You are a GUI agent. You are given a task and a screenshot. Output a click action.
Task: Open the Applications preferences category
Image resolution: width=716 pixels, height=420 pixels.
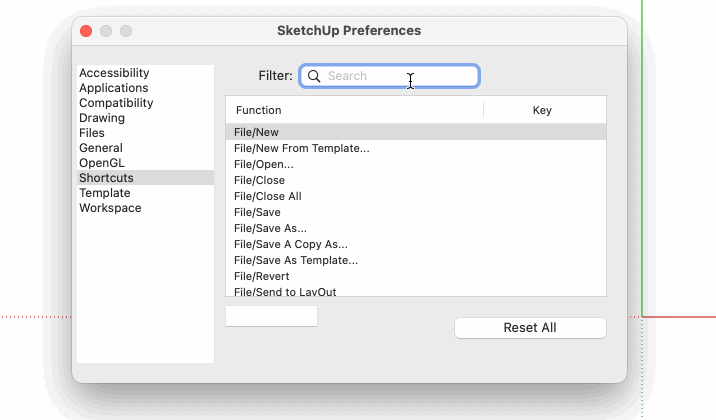(114, 88)
